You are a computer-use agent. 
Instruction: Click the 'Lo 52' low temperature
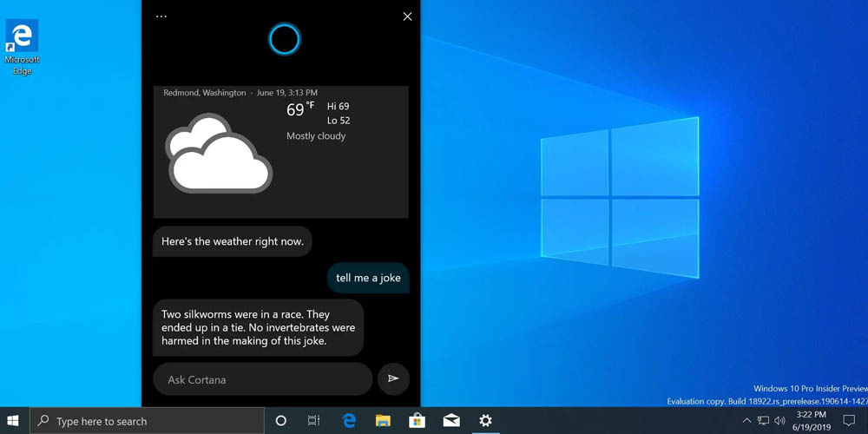coord(339,121)
